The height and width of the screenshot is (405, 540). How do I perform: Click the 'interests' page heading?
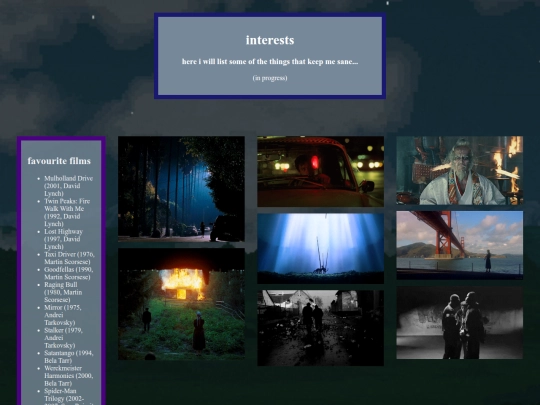click(x=270, y=40)
